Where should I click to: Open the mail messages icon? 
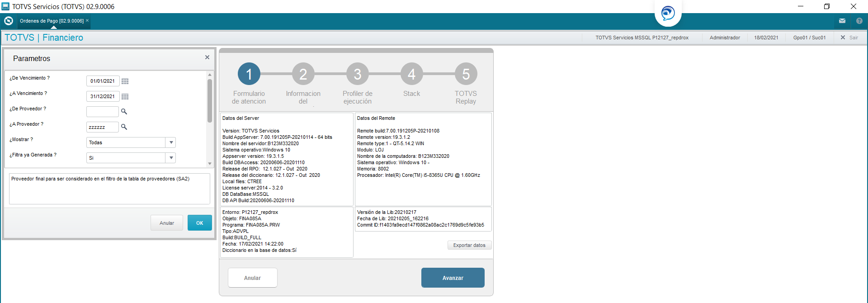(x=842, y=21)
